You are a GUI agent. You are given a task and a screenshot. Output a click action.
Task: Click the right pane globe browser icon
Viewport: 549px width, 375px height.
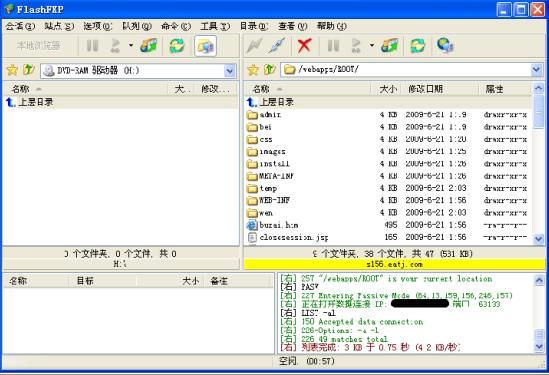[445, 45]
